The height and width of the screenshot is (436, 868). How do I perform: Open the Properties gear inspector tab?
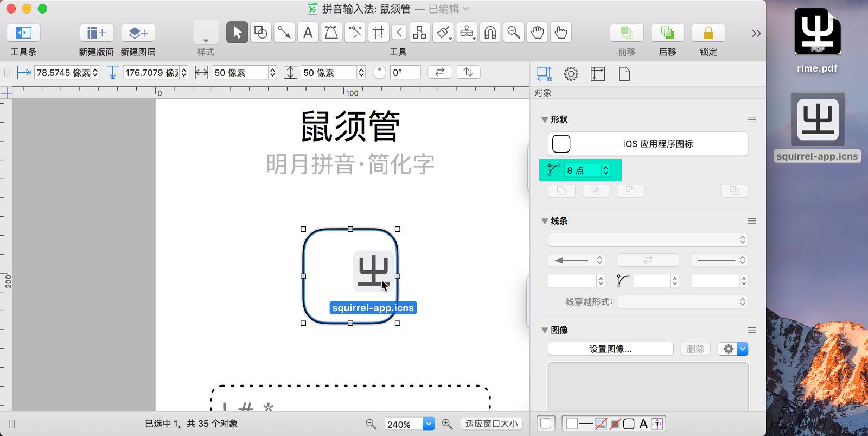tap(571, 74)
